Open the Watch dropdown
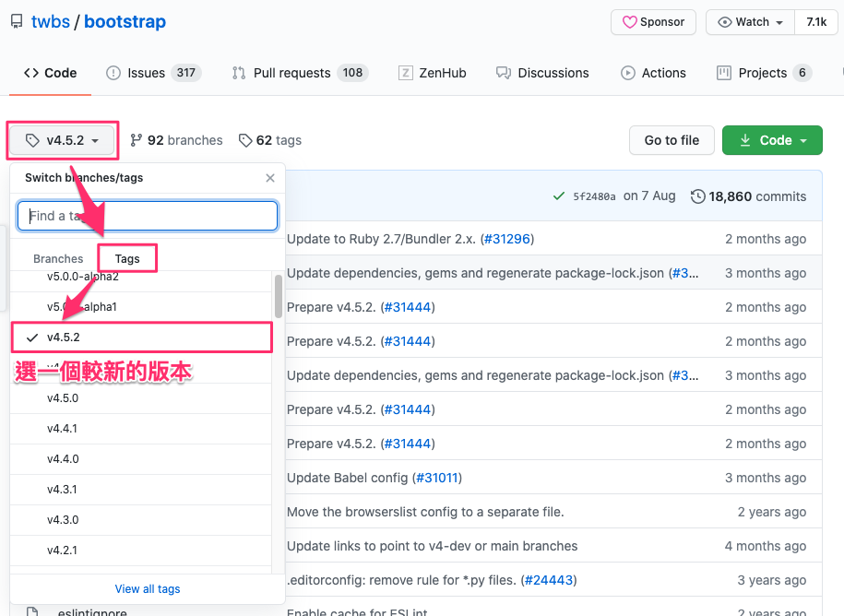The image size is (844, 616). click(750, 22)
